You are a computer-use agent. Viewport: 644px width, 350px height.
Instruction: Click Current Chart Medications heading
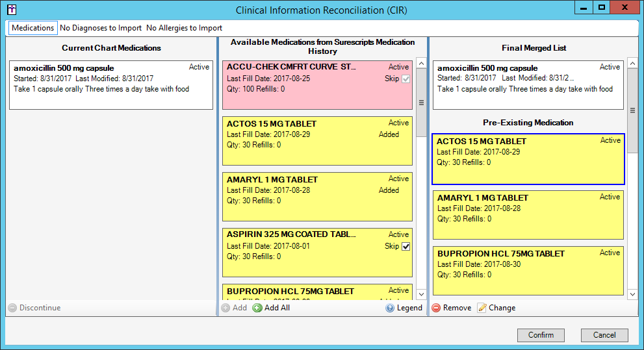[x=111, y=48]
